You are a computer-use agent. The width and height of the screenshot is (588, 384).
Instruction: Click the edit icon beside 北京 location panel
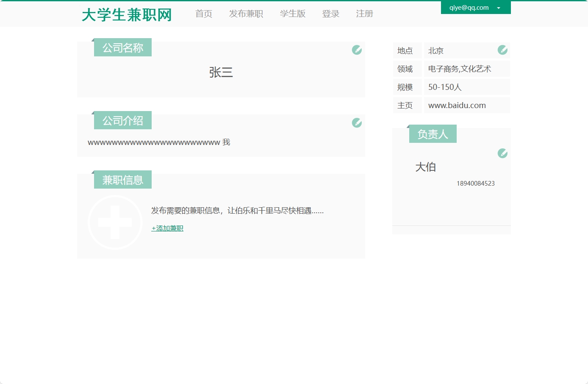click(x=502, y=50)
